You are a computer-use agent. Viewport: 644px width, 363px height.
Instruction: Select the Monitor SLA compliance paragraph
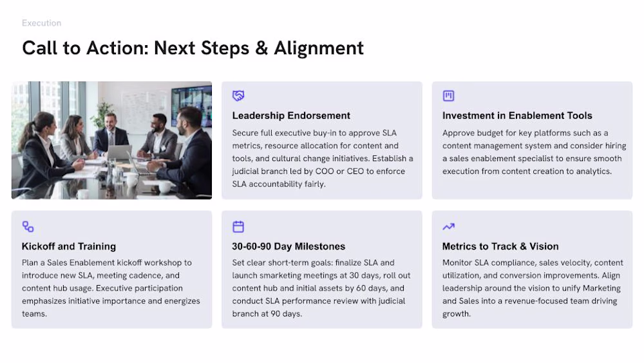533,288
